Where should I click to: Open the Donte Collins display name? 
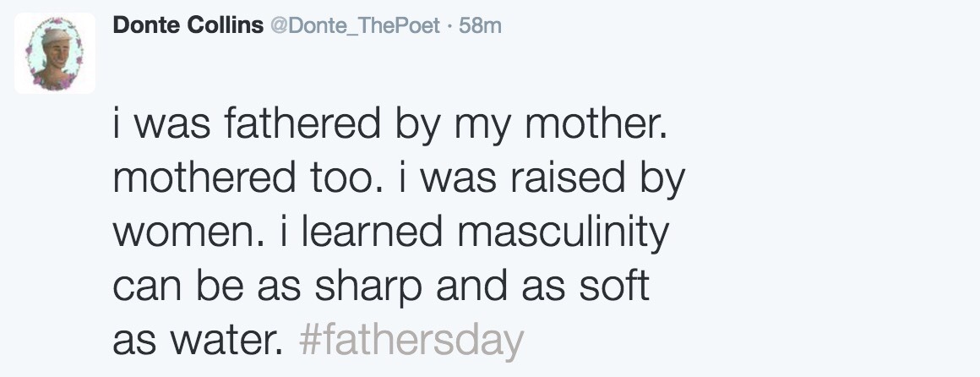pos(188,26)
